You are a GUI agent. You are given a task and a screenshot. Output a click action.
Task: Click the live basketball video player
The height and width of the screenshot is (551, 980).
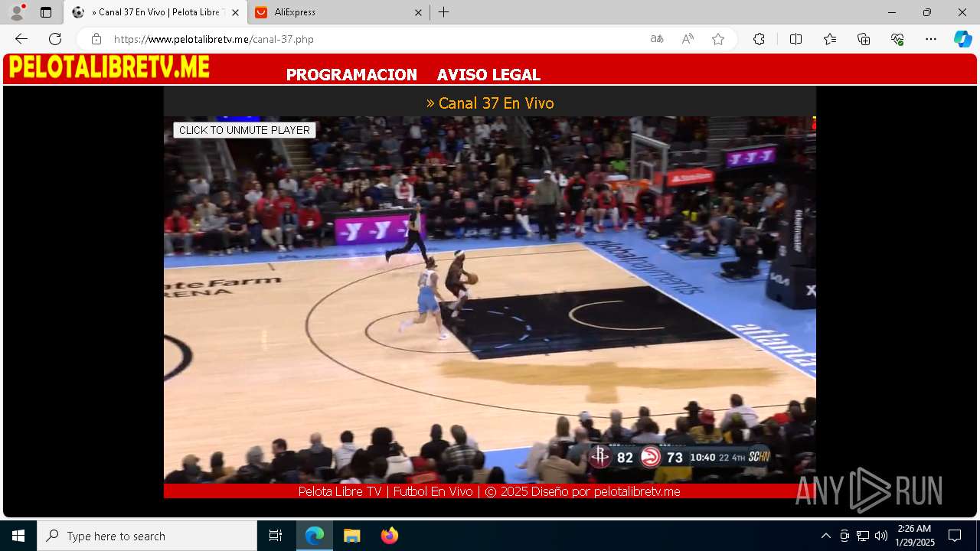490,300
